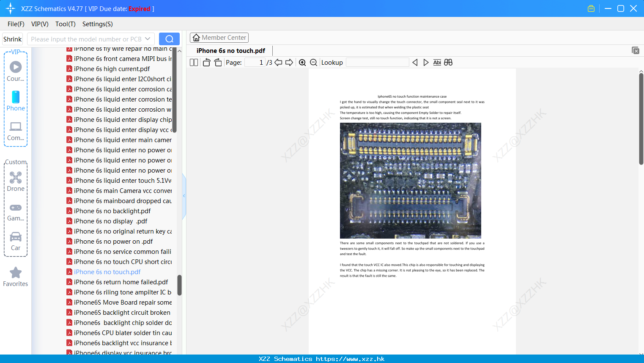
Task: Click the red Expired VIP status text
Action: pyautogui.click(x=140, y=9)
